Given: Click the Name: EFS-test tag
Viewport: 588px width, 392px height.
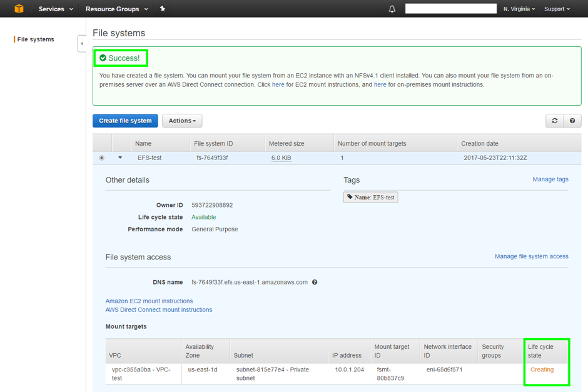Looking at the screenshot, I should (370, 197).
